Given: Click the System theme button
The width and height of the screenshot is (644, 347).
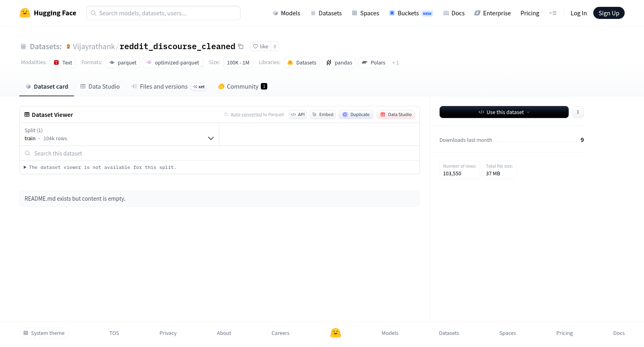Looking at the screenshot, I should pyautogui.click(x=44, y=333).
